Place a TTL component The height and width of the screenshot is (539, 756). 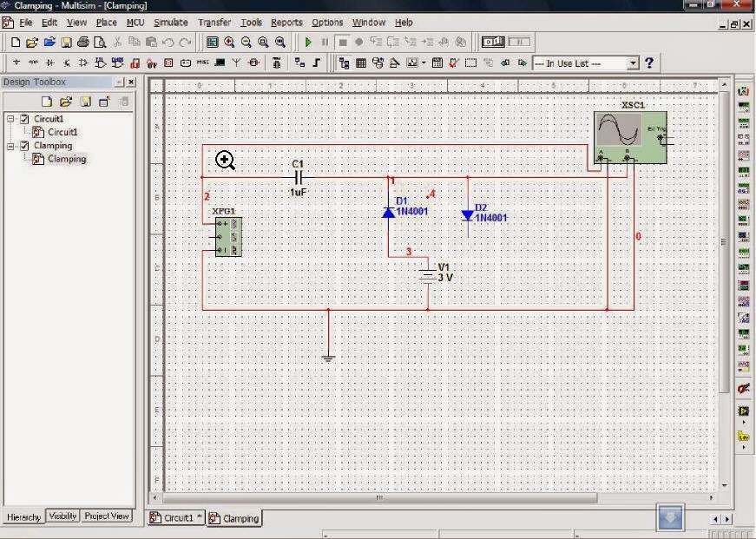tap(101, 63)
